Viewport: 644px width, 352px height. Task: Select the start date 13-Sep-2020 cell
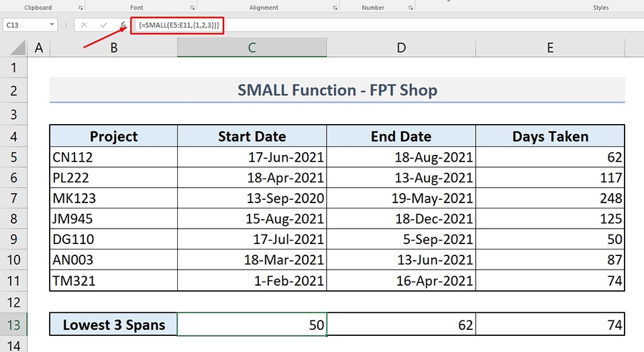[x=252, y=198]
